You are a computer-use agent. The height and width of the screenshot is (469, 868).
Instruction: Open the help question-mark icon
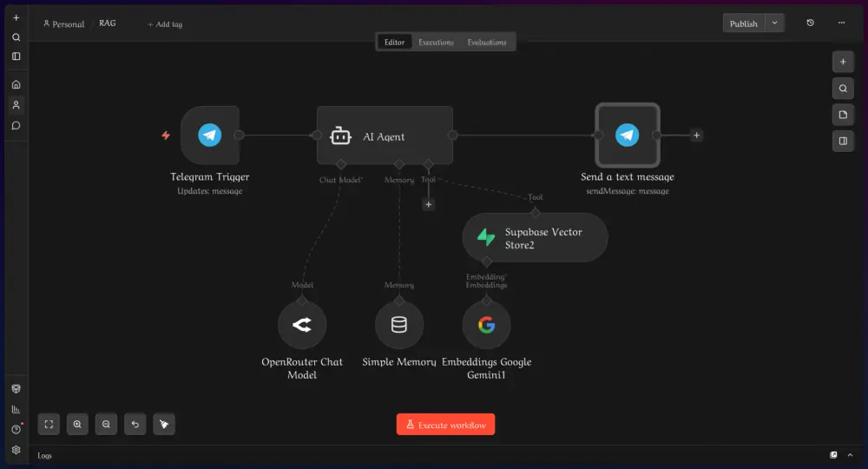click(16, 430)
